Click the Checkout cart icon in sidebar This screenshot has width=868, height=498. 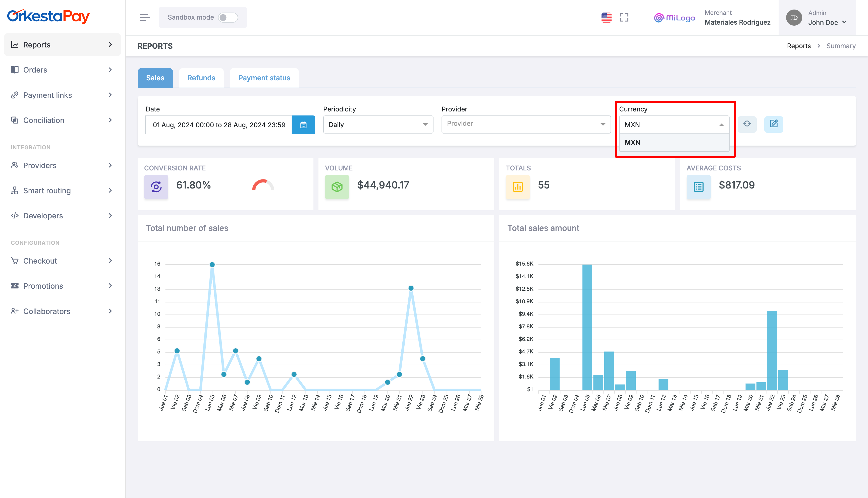14,261
